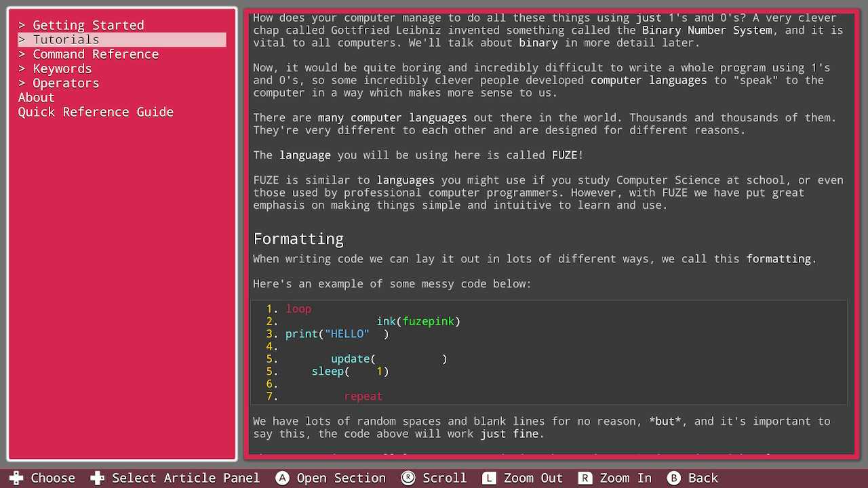The image size is (868, 488).
Task: Expand the Command Reference arrow
Action: coord(22,54)
